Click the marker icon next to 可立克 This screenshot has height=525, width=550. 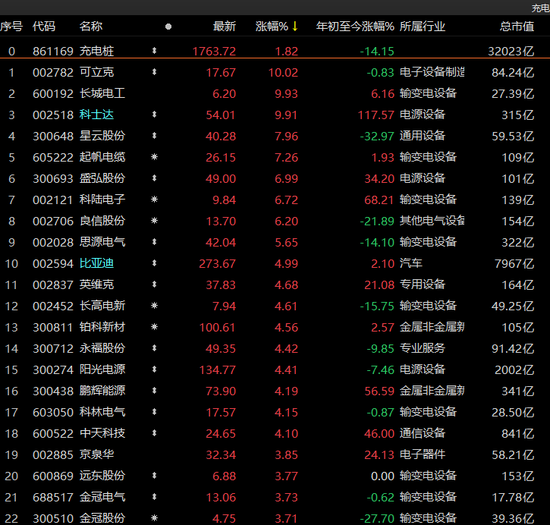pos(154,72)
